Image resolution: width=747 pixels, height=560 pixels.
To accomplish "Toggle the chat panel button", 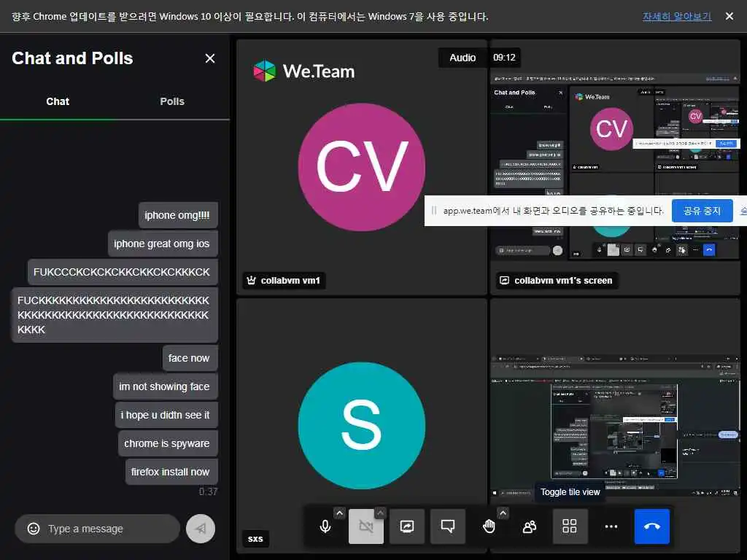I will (448, 526).
